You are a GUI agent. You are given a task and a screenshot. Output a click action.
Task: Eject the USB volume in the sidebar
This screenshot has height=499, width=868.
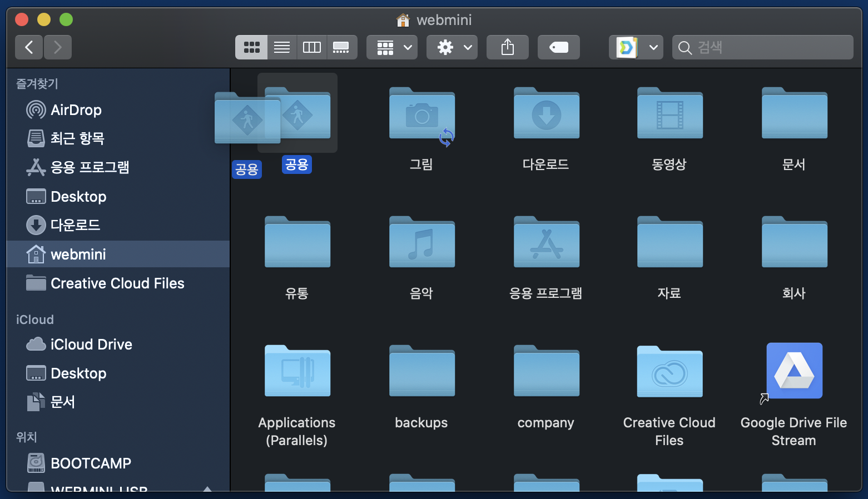pyautogui.click(x=207, y=489)
